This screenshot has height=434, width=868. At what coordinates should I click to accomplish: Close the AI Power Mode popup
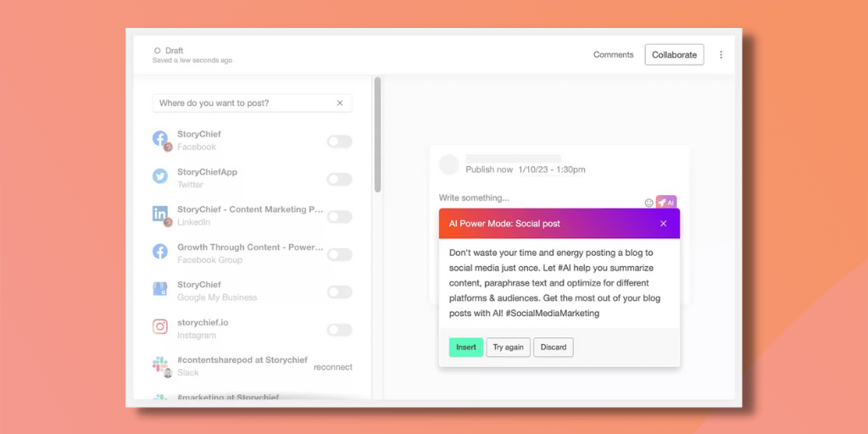coord(663,224)
